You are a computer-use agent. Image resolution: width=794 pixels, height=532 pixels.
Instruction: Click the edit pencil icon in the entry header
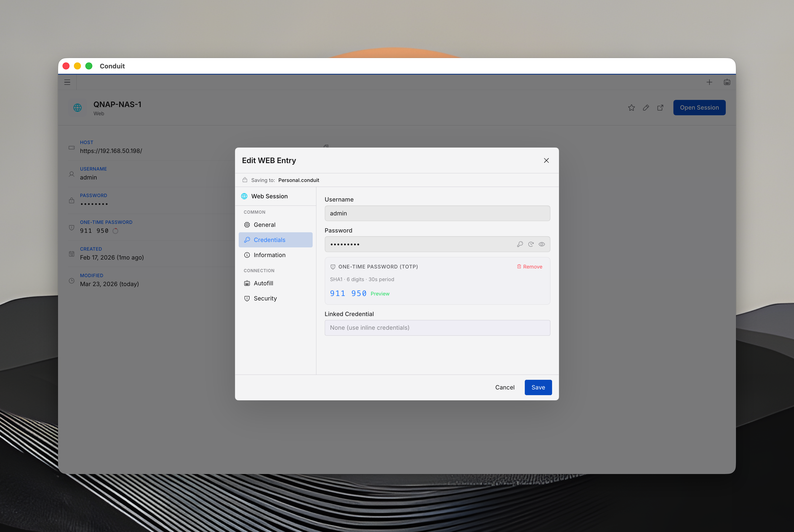point(646,108)
